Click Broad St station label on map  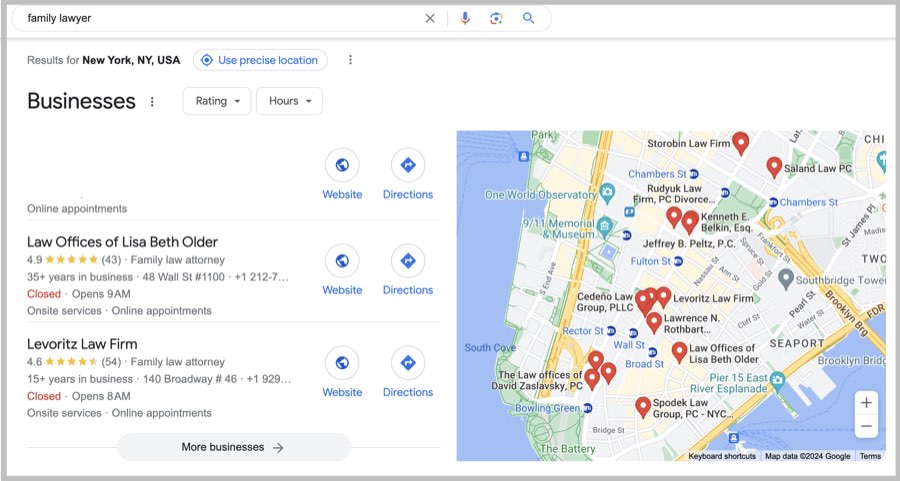click(x=645, y=364)
